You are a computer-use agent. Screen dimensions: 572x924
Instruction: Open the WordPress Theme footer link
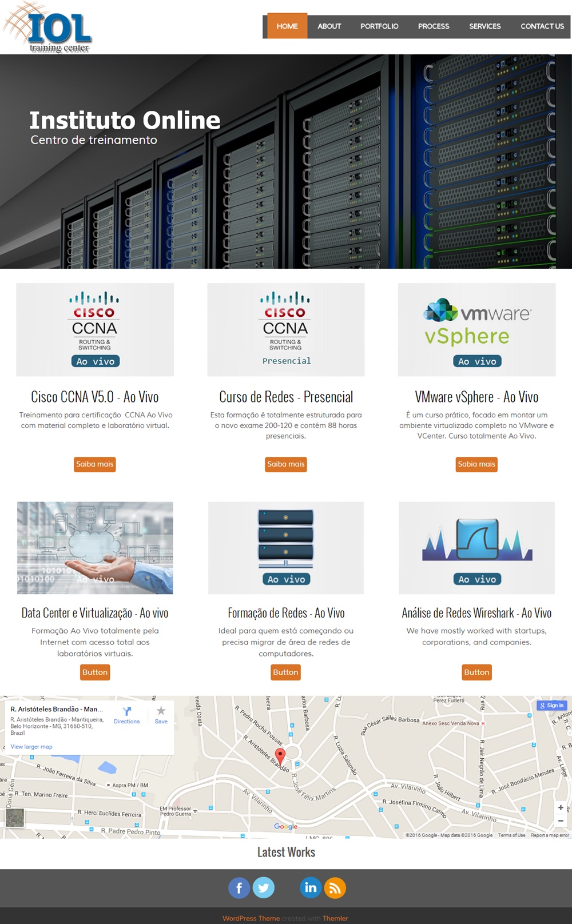[x=251, y=918]
